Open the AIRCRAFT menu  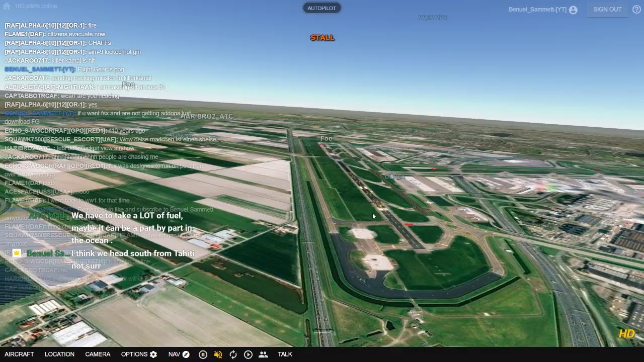click(19, 354)
